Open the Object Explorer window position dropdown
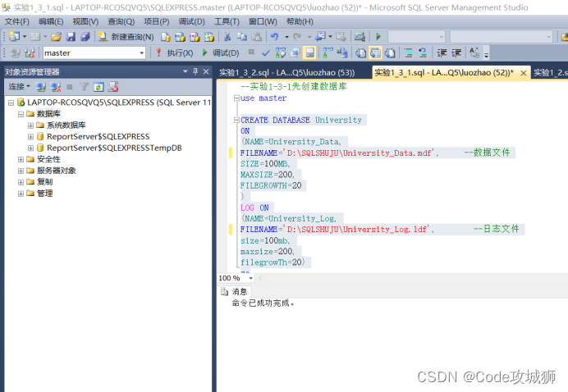The image size is (568, 392). (186, 71)
